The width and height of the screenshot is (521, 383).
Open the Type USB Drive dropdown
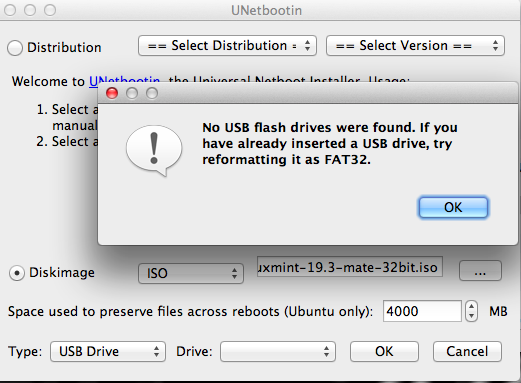pos(108,351)
